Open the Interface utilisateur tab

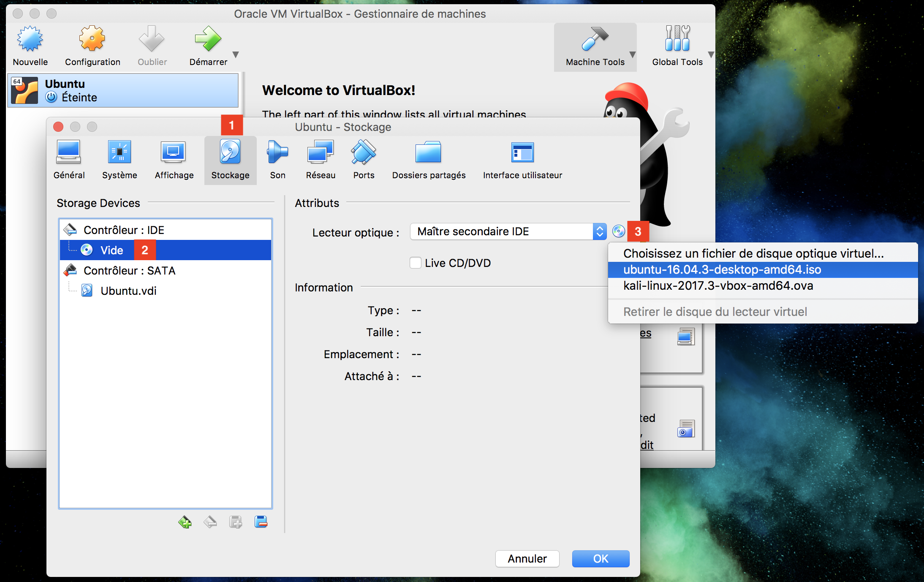(522, 160)
